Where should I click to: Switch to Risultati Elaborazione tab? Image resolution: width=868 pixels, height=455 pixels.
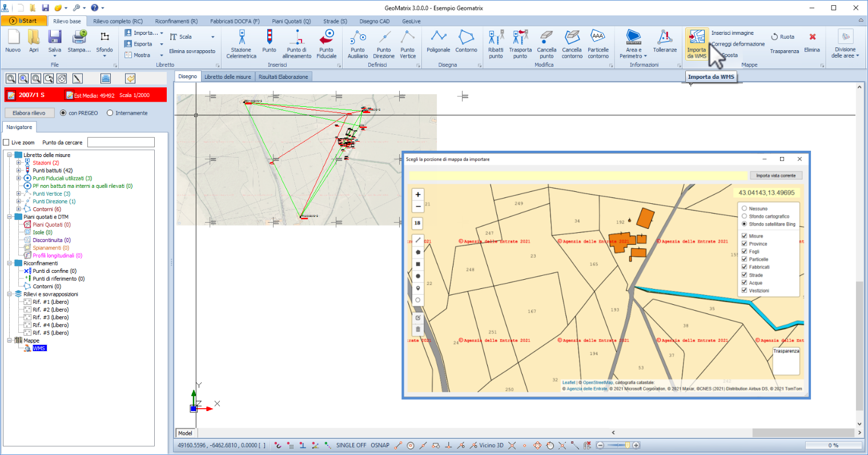[x=283, y=76]
